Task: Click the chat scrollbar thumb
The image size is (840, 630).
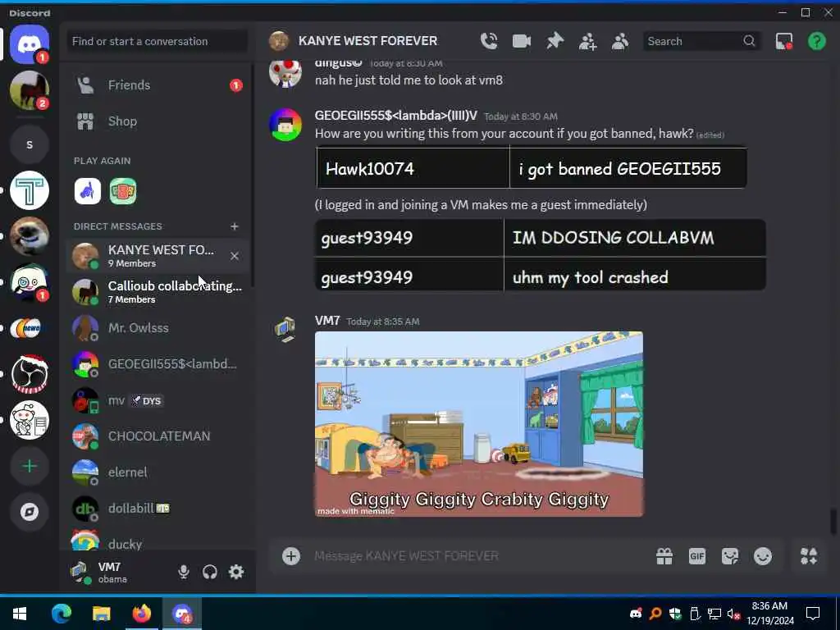Action: [833, 521]
